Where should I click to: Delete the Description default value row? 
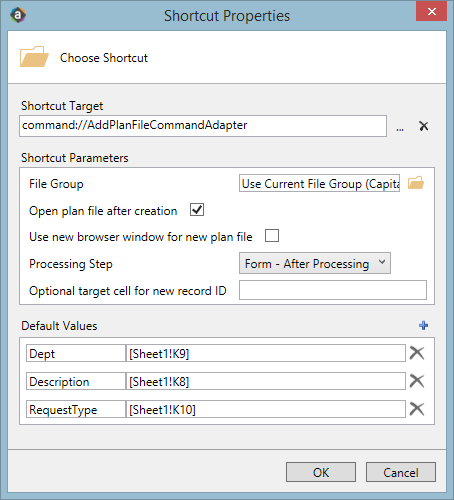pos(417,381)
